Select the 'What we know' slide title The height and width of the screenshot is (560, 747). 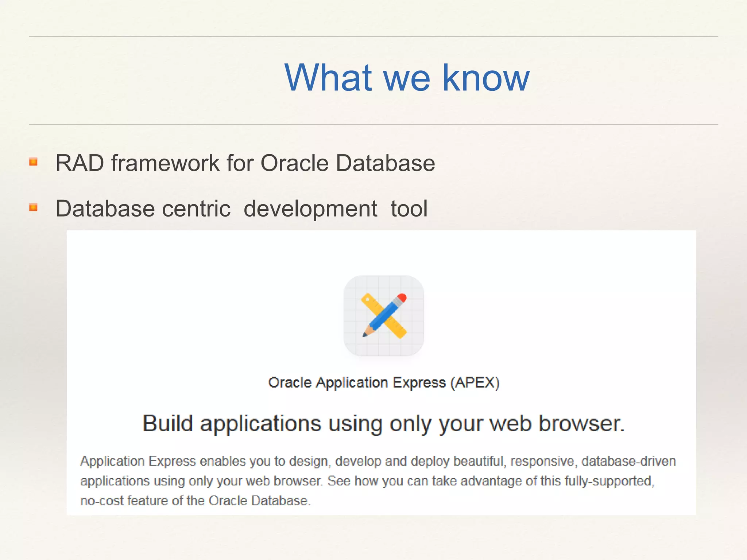(x=407, y=77)
